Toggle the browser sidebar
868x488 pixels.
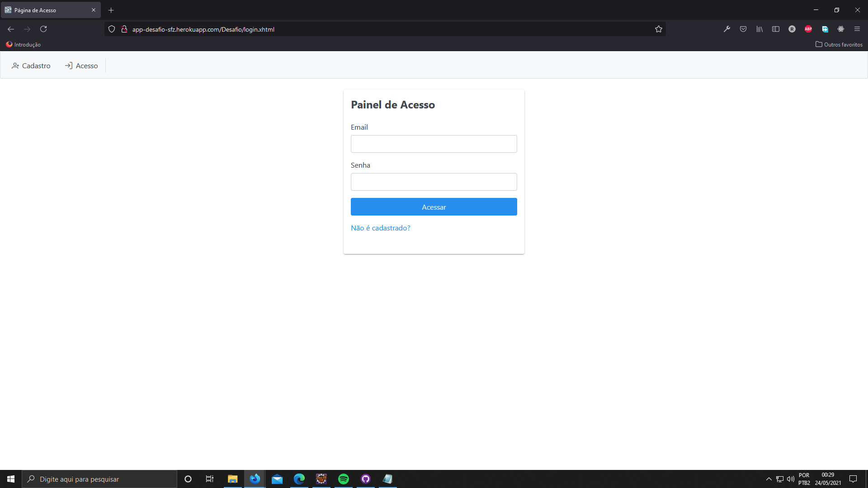click(776, 29)
